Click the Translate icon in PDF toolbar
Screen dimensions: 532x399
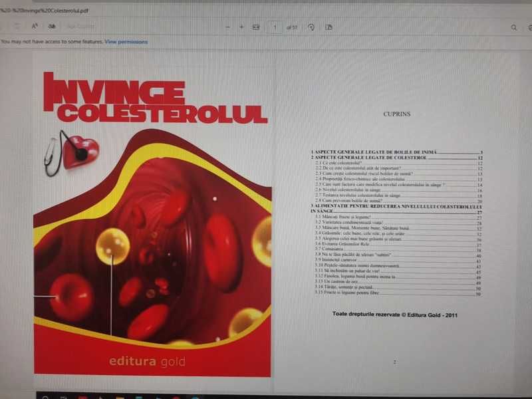click(52, 26)
